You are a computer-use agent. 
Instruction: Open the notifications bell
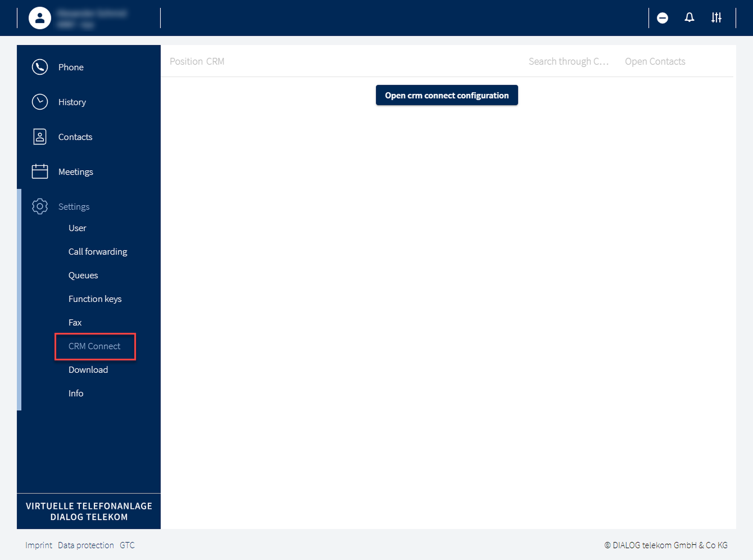(689, 18)
